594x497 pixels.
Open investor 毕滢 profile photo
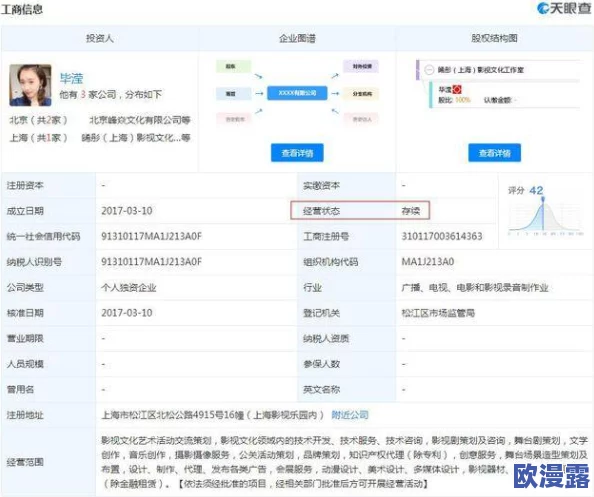point(30,85)
